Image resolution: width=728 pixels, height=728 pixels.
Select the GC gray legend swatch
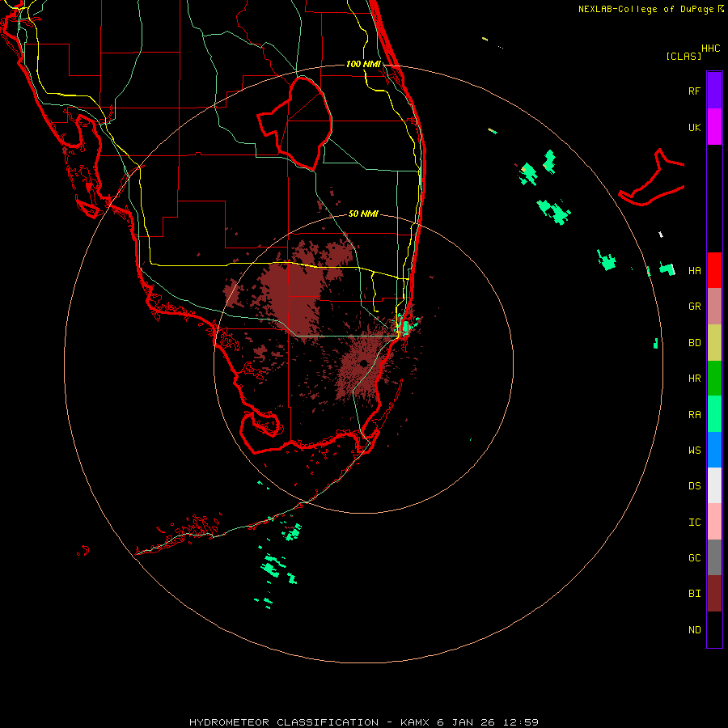[x=714, y=557]
